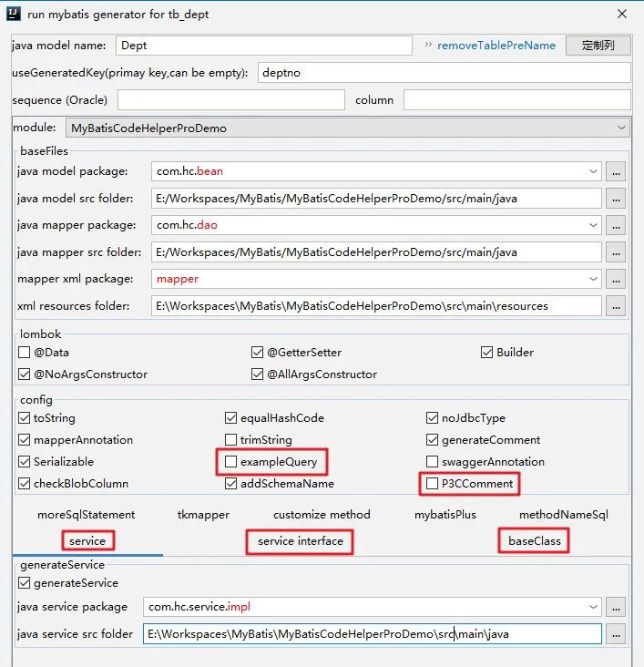Toggle the addSchemaName checkbox
Image resolution: width=644 pixels, height=667 pixels.
pyautogui.click(x=231, y=484)
